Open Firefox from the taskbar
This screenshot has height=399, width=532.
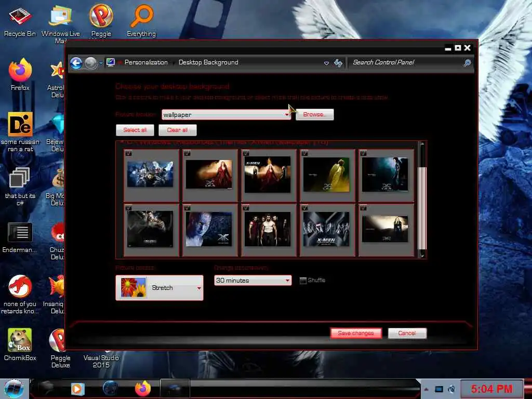pos(143,389)
